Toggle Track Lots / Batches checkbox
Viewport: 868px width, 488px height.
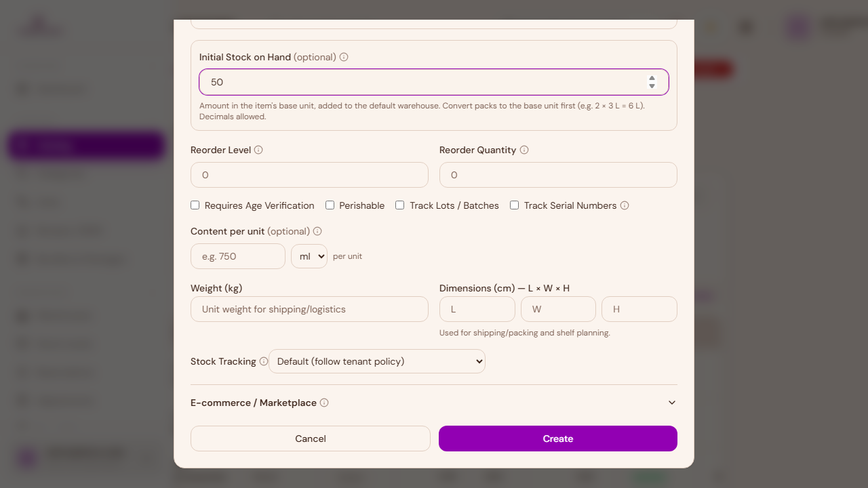(400, 205)
